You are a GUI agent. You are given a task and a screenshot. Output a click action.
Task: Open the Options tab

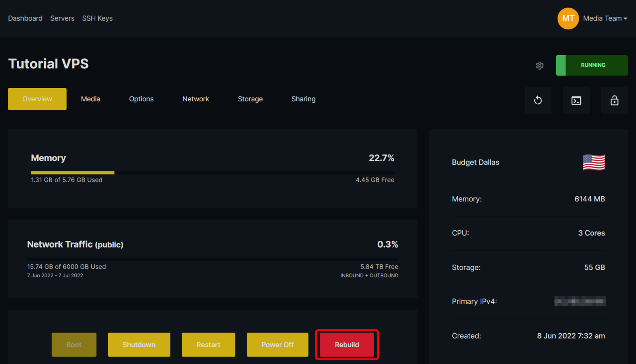[x=141, y=99]
